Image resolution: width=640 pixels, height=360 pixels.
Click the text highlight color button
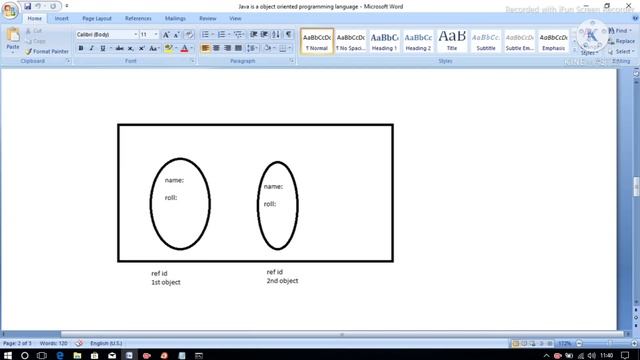168,49
